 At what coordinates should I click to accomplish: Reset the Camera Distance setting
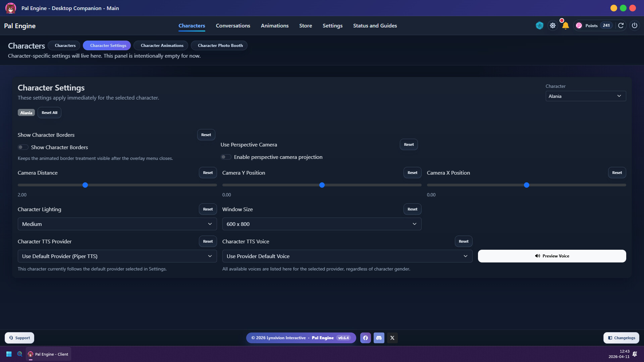click(208, 173)
